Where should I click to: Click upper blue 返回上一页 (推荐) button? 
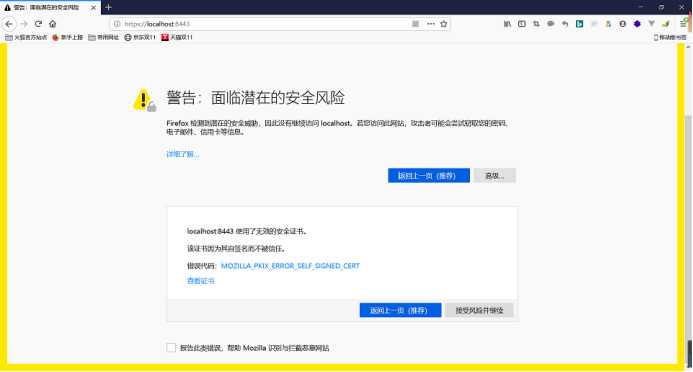(x=429, y=175)
